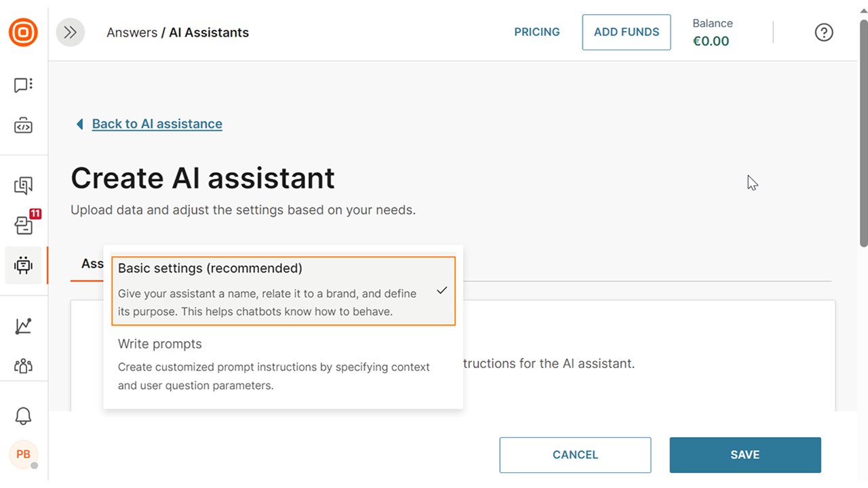Expand the sidebar with double-chevron button
868x488 pixels.
click(x=71, y=33)
